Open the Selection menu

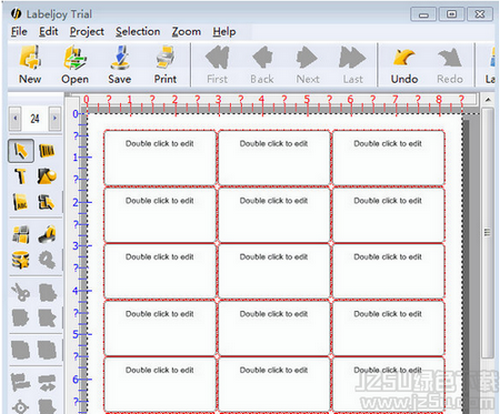coord(138,32)
